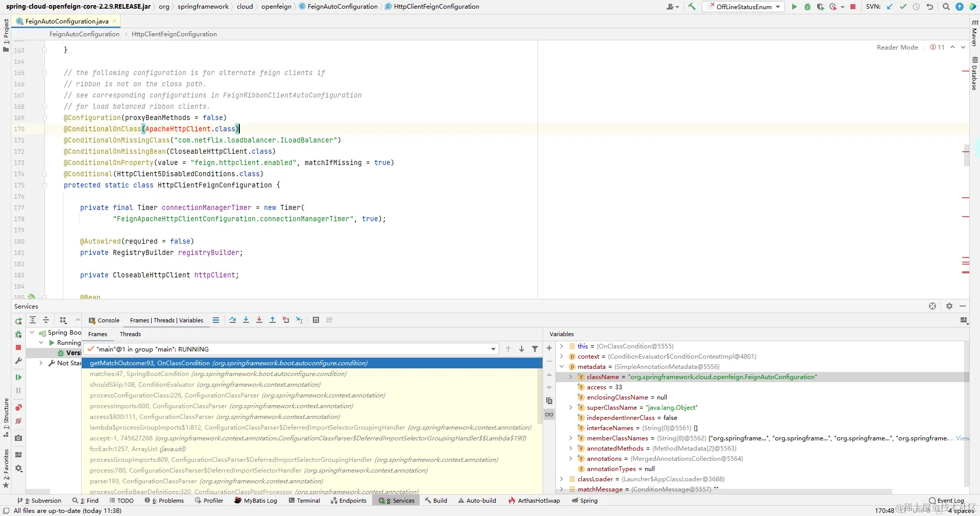Screen dimensions: 980x516
Task: Toggle the Database tool window
Action: (974, 74)
